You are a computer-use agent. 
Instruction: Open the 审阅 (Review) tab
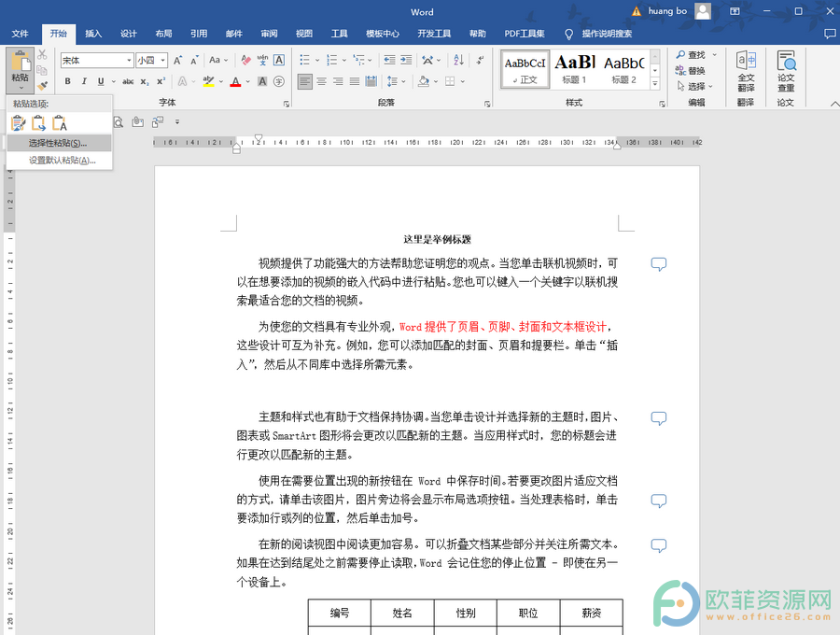click(x=269, y=34)
